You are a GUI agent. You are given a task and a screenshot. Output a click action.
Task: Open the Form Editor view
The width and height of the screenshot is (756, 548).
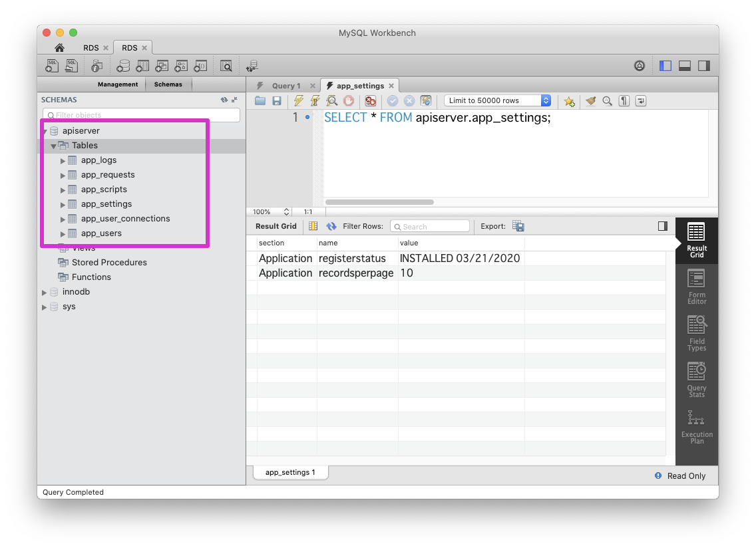tap(697, 287)
